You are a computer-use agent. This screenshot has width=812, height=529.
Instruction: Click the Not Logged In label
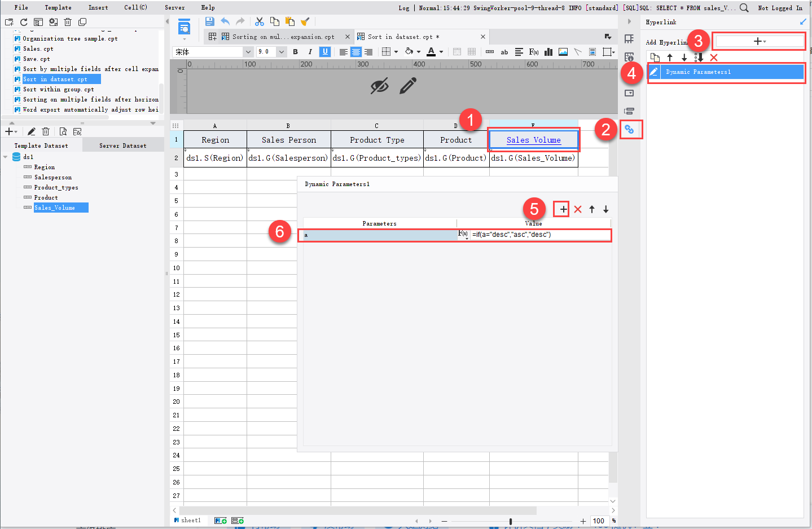click(780, 8)
